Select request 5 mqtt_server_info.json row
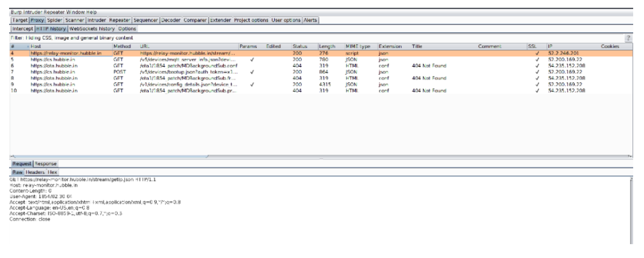Screen dimensions: 644x258 pos(321,59)
